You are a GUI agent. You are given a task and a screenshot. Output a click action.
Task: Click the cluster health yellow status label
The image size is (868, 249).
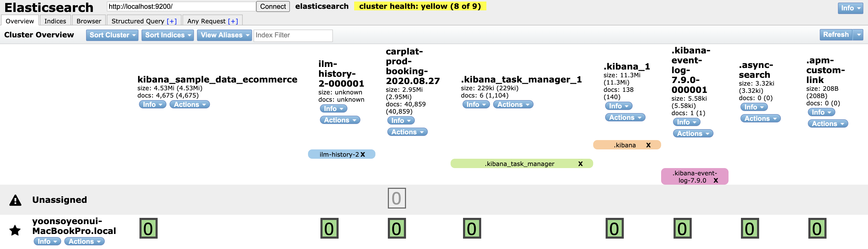click(x=420, y=6)
